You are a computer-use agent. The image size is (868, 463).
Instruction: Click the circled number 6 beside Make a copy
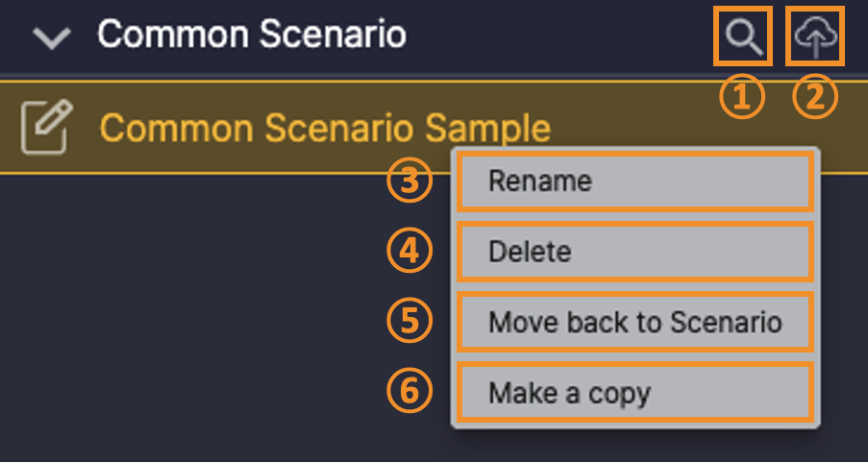[x=409, y=392]
